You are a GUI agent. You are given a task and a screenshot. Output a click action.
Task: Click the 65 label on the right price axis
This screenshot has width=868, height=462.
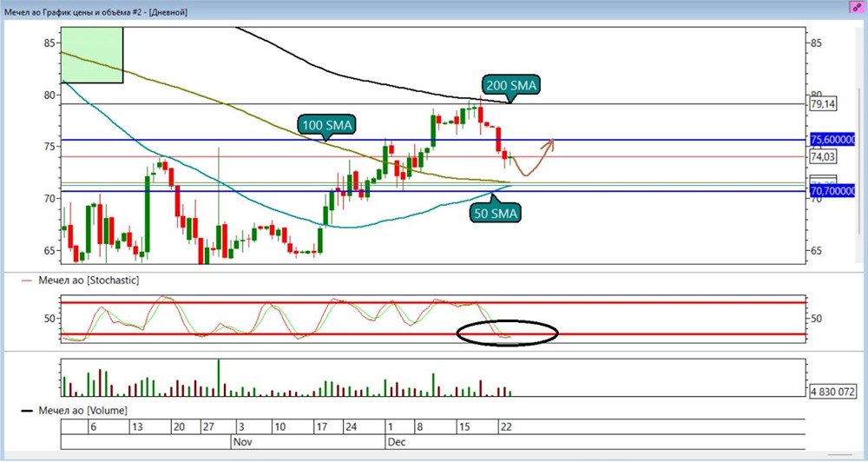click(816, 250)
